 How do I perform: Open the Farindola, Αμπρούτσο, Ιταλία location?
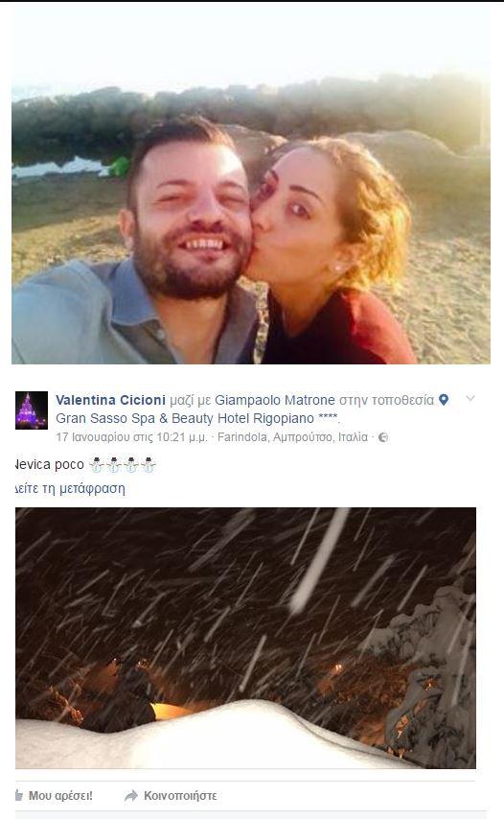pos(292,437)
